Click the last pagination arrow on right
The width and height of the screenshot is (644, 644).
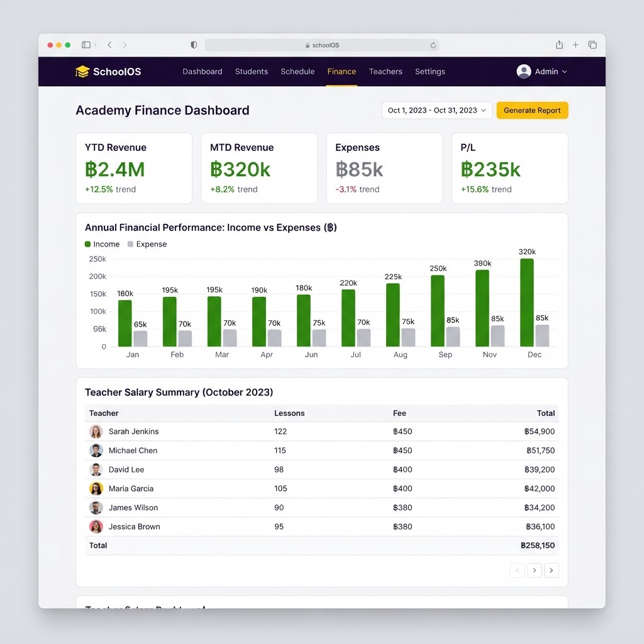pos(552,570)
